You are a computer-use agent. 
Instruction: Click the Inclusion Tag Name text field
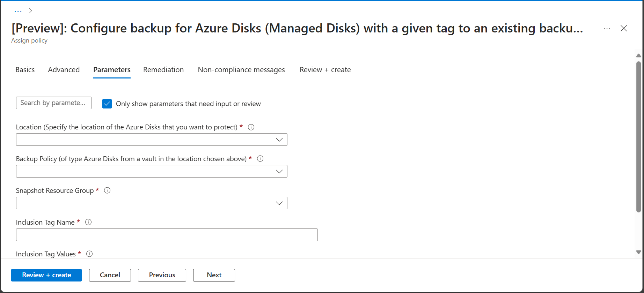167,235
